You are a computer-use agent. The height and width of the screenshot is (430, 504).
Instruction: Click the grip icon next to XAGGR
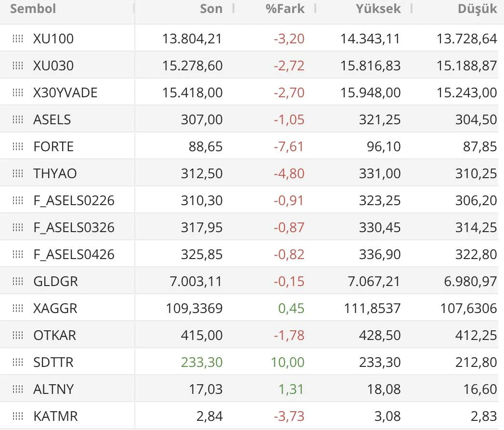18,308
